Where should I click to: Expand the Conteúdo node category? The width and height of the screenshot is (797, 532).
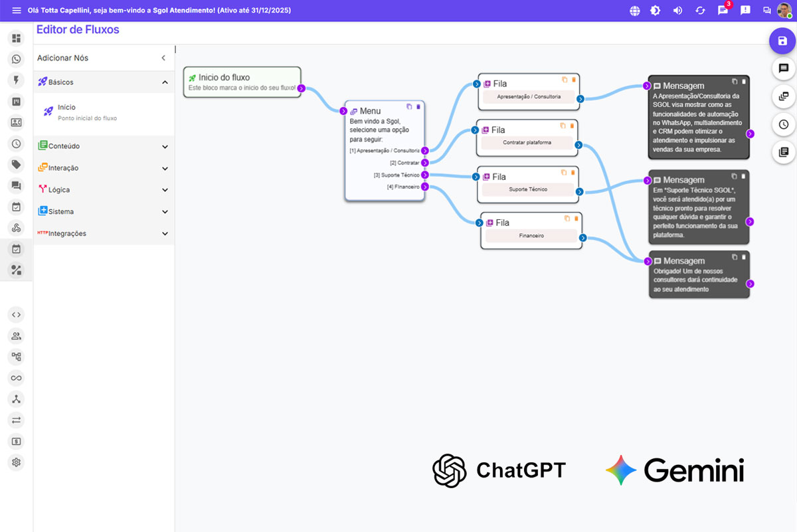click(x=165, y=146)
